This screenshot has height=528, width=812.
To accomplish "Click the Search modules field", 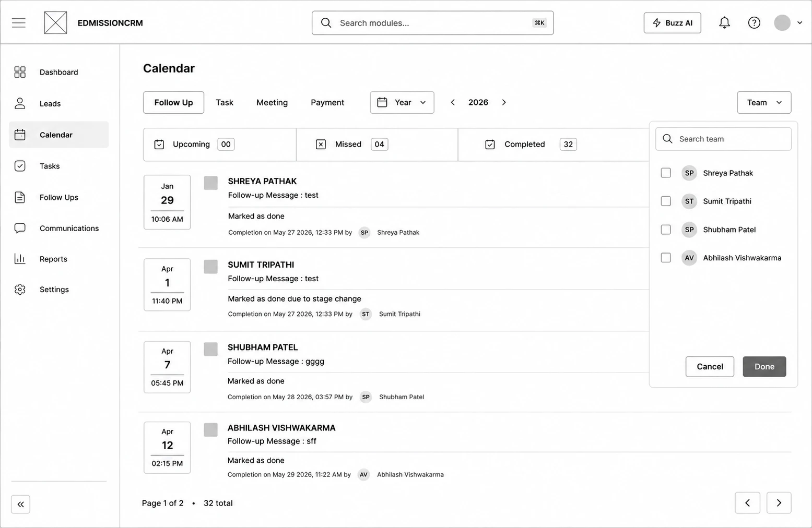I will tap(432, 23).
